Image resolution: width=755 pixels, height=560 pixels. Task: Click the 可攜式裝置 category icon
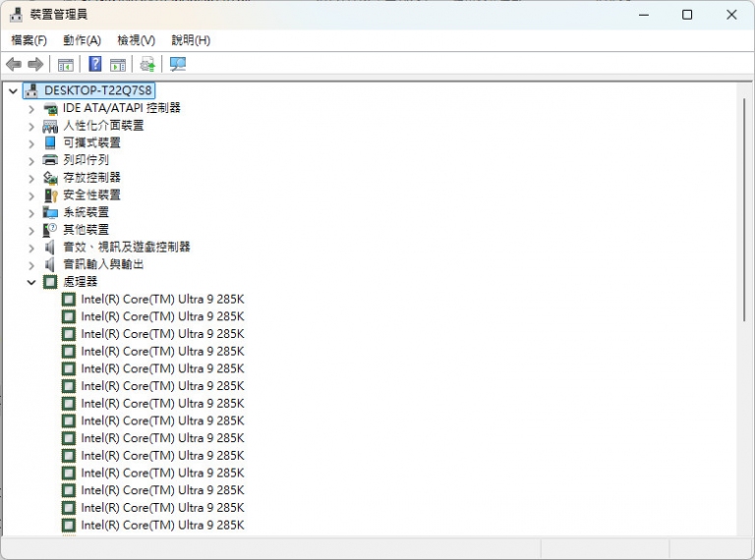coord(50,142)
